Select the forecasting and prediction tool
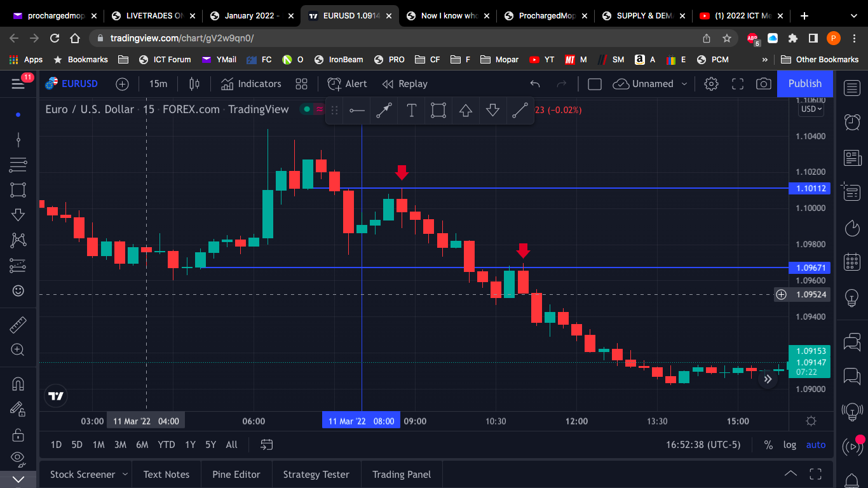 (18, 266)
